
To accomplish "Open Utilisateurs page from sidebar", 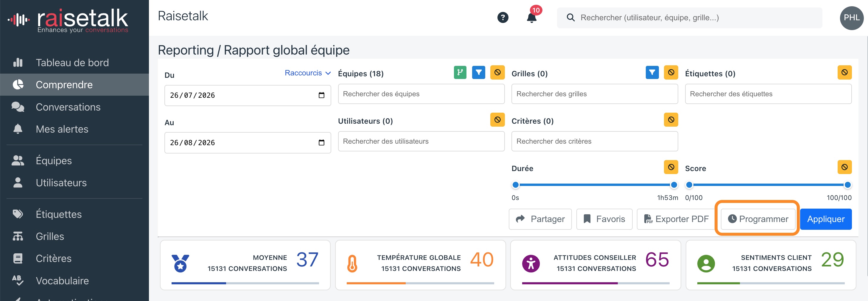I will [74, 183].
